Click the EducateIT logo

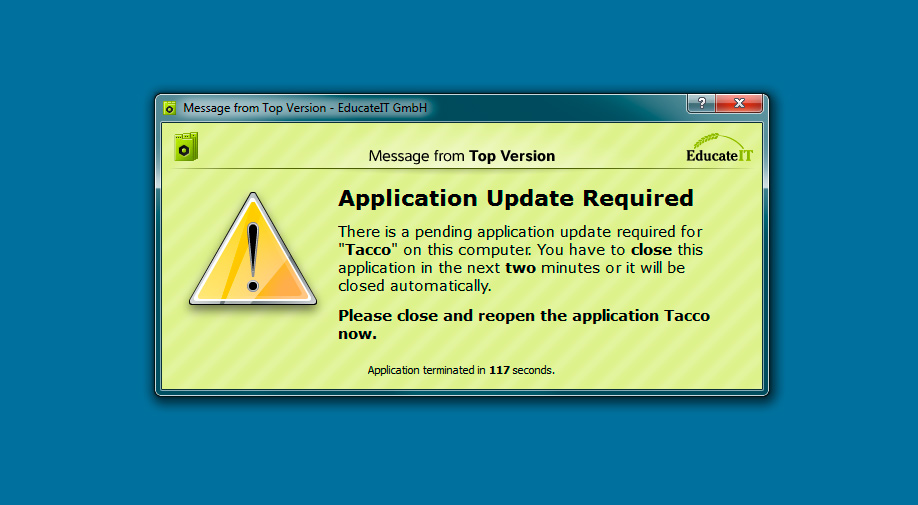click(x=719, y=156)
